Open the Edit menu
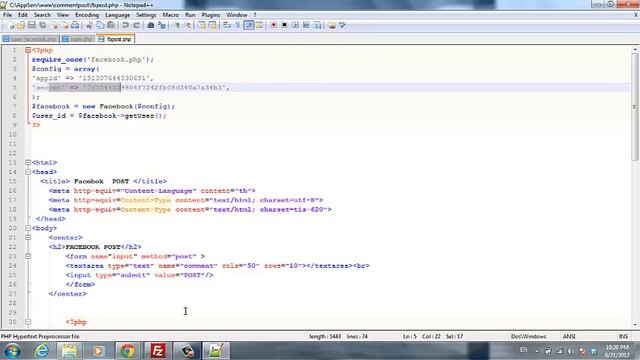This screenshot has width=640, height=360. [23, 15]
